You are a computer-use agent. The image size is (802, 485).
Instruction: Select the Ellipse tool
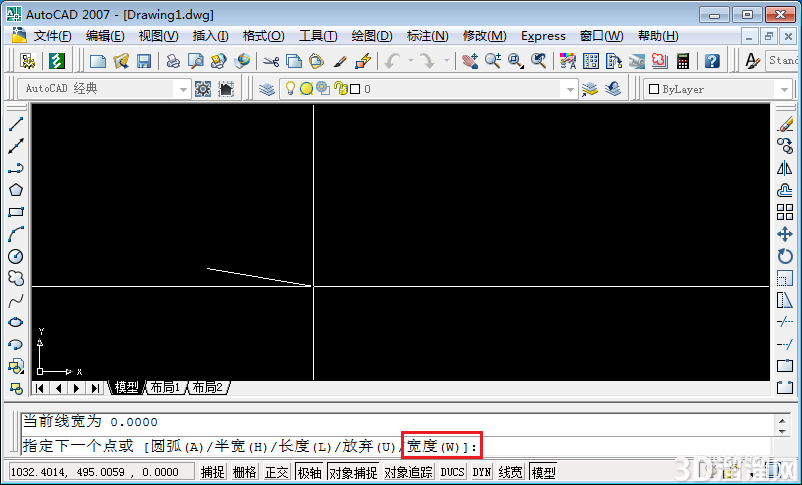[16, 322]
